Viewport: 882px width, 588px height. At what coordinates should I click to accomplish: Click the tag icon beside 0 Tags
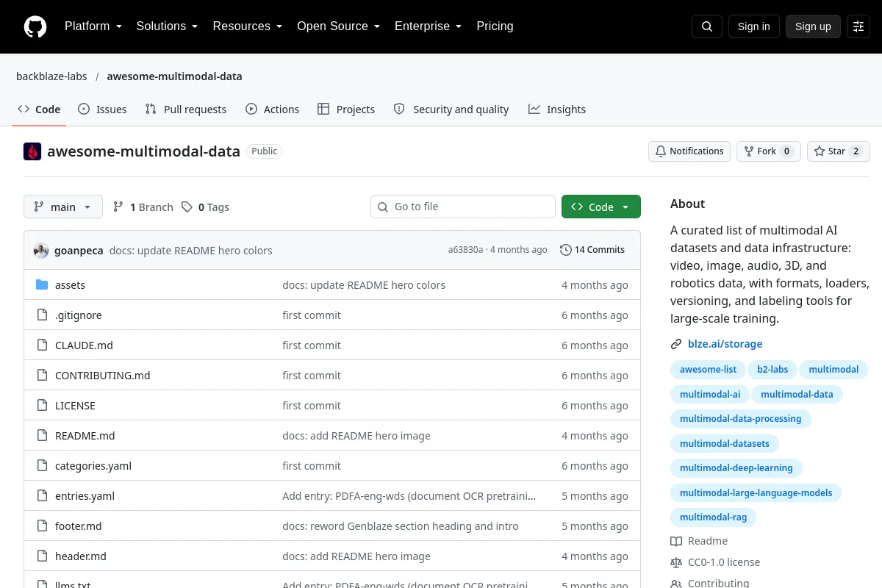click(187, 207)
